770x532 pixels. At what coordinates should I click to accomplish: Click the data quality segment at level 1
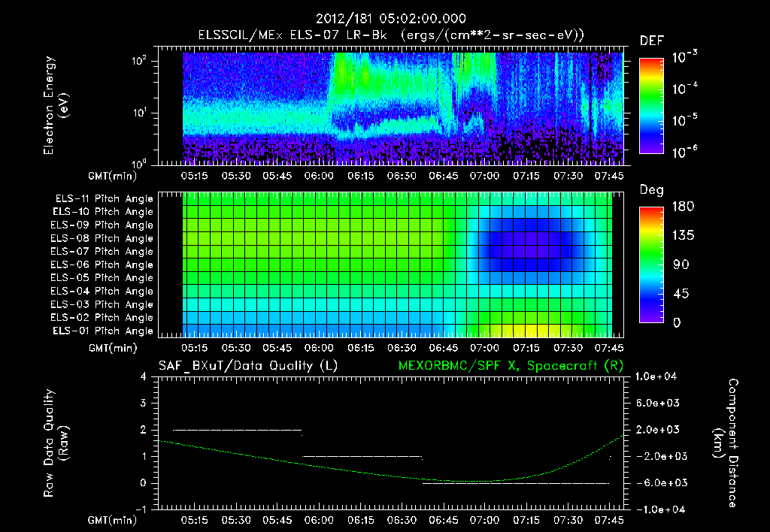[362, 456]
